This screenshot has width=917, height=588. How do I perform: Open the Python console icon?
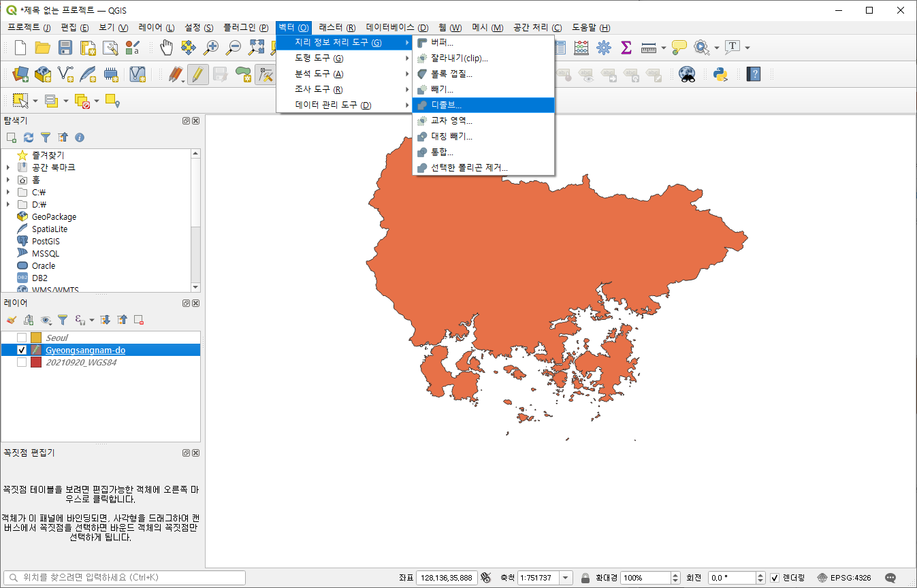[x=720, y=73]
